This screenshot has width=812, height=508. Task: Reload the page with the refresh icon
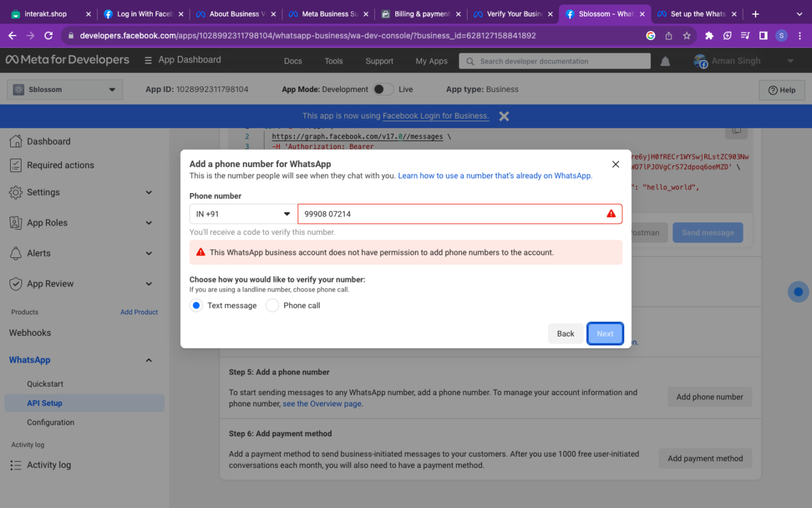click(x=48, y=36)
